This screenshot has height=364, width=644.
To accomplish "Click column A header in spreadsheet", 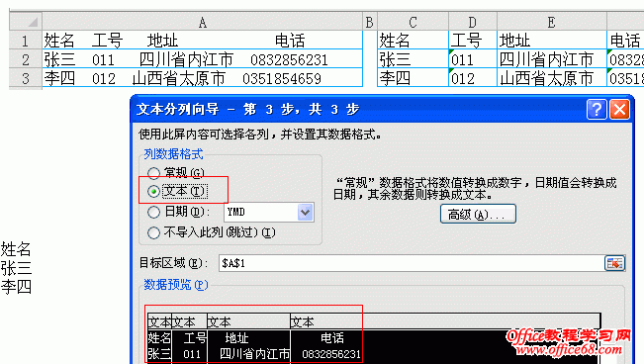I will 203,22.
